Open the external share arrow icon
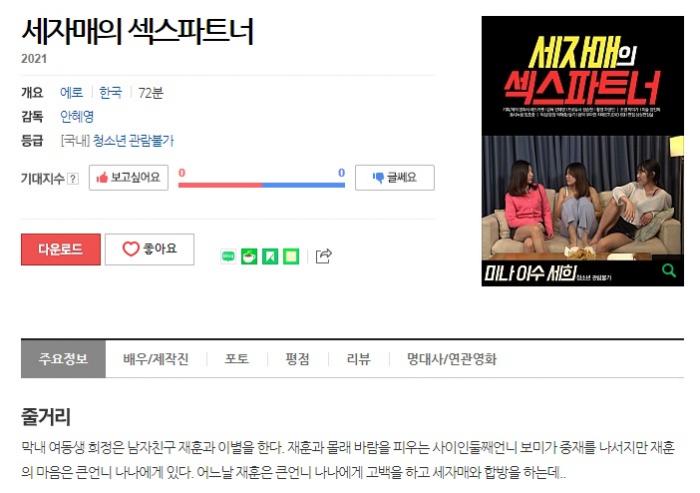This screenshot has width=700, height=493. (324, 256)
